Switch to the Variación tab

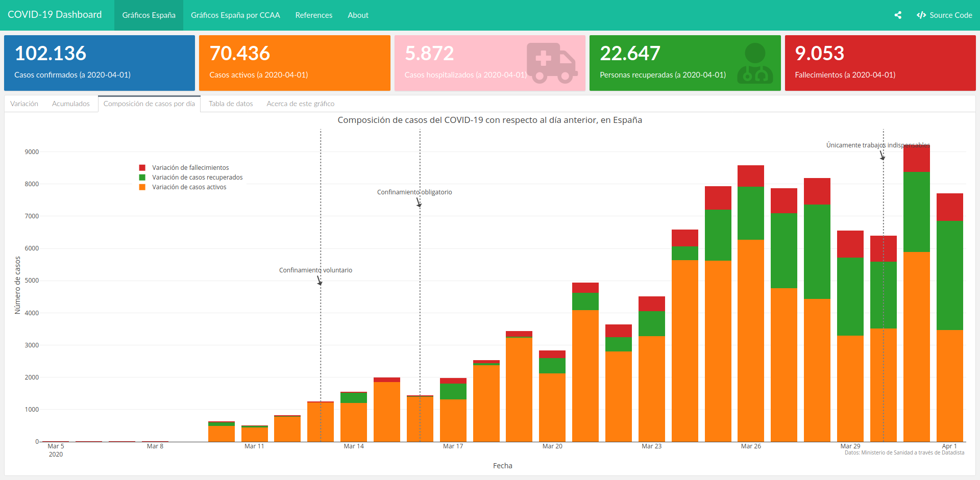click(24, 104)
